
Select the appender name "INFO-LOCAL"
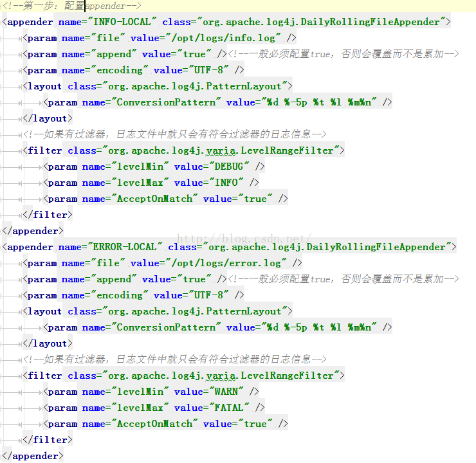122,22
